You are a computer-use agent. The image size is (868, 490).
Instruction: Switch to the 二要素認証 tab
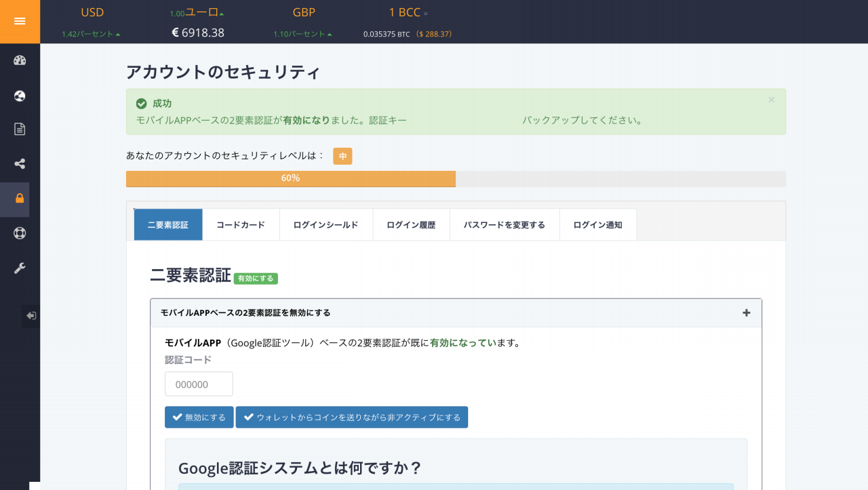168,224
